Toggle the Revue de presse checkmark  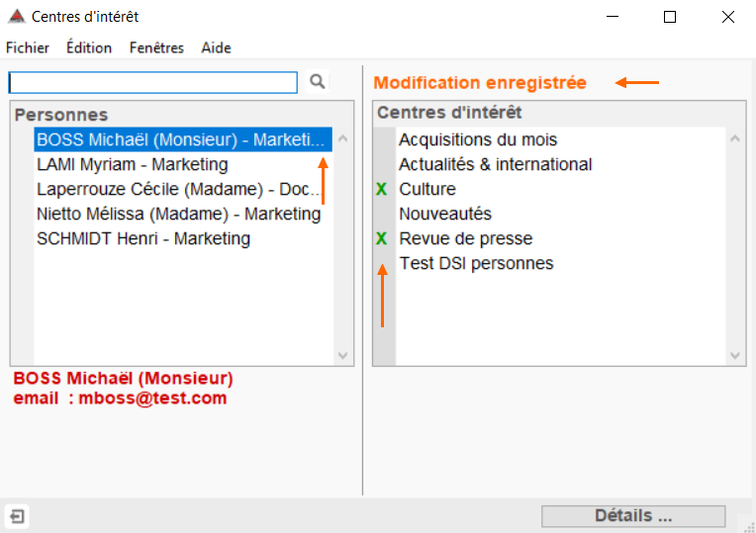(x=381, y=238)
